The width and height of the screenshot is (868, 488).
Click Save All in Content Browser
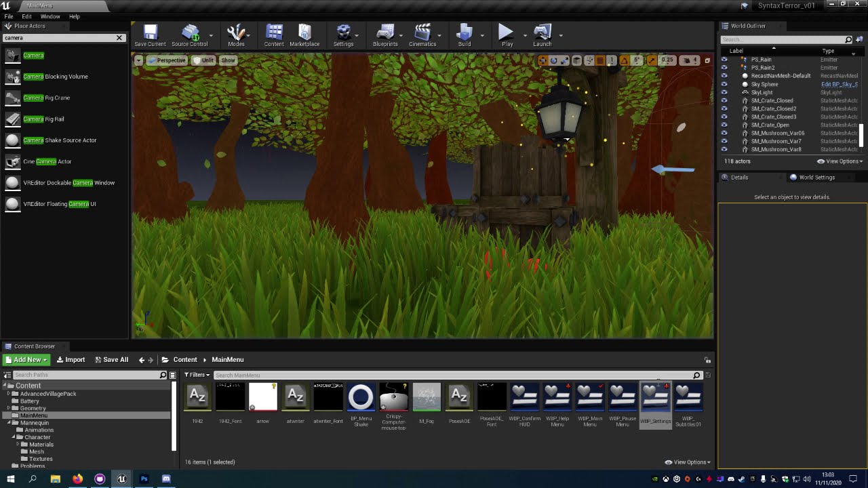tap(111, 360)
